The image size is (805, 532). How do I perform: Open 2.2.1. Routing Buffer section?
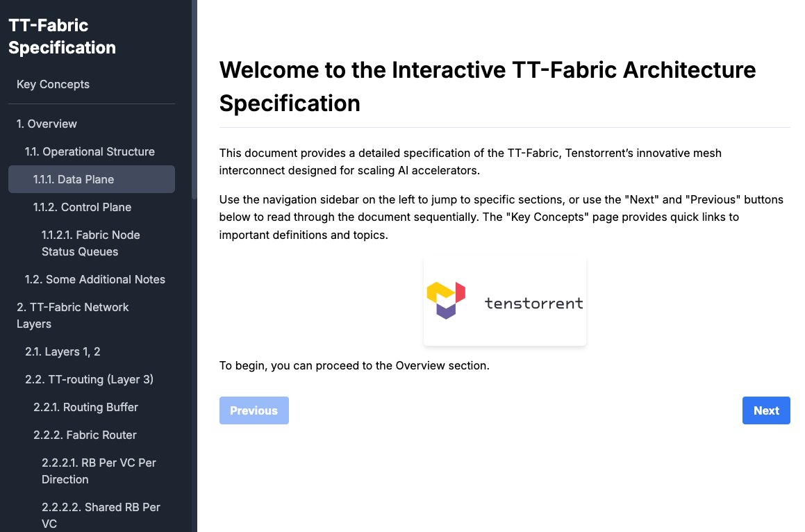pyautogui.click(x=92, y=407)
